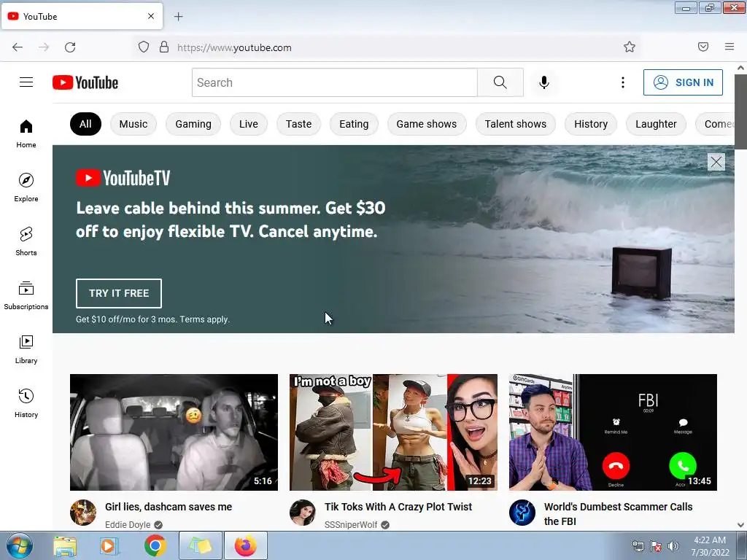Click World's Dumbest Scammer channel avatar
Screen dimensions: 747x560
point(522,513)
